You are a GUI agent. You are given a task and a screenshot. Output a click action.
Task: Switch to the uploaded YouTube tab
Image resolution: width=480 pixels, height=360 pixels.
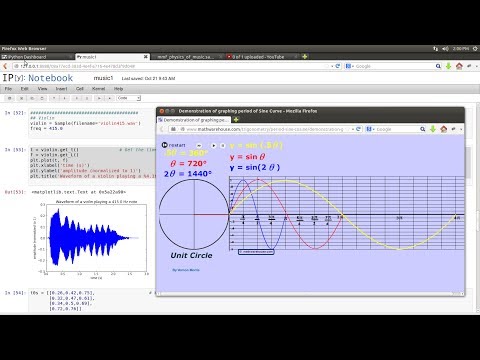tap(262, 57)
